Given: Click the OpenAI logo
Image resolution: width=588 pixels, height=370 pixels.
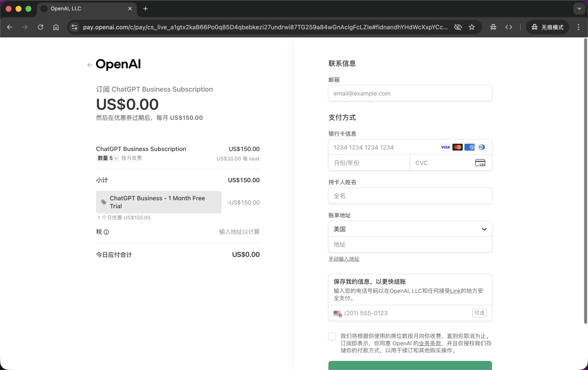Looking at the screenshot, I should (118, 65).
